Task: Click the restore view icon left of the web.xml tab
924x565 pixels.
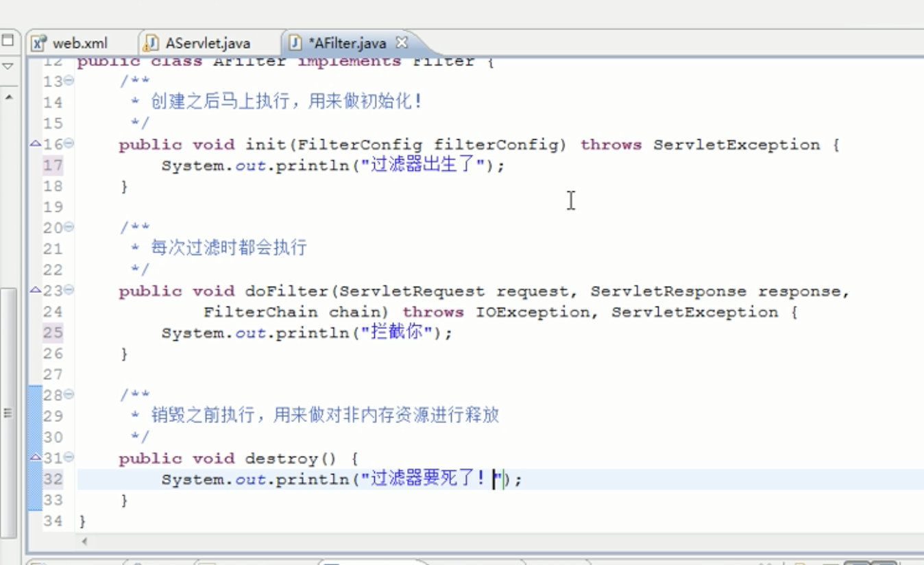Action: pos(8,40)
